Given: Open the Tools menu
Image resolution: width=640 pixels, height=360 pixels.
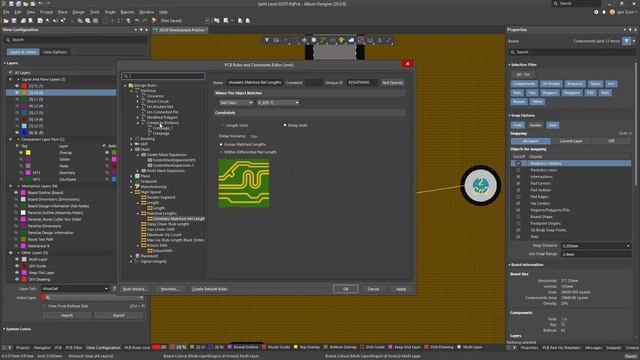Looking at the screenshot, I should [94, 12].
